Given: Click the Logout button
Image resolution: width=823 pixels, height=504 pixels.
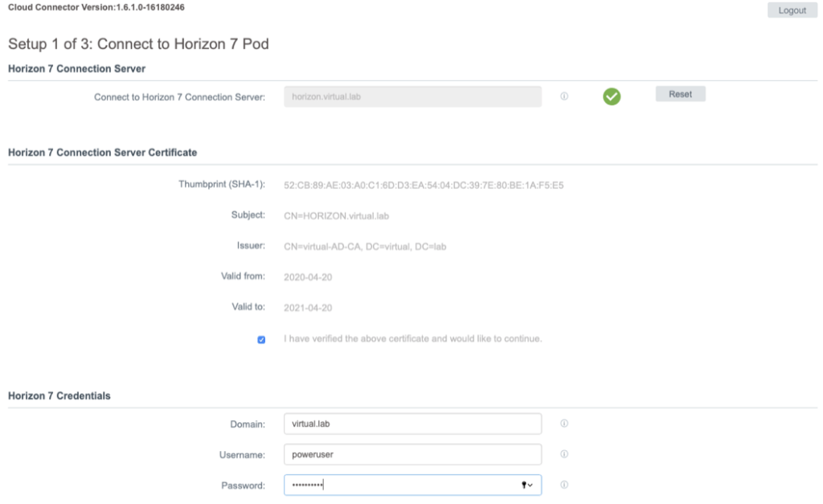Looking at the screenshot, I should [792, 10].
